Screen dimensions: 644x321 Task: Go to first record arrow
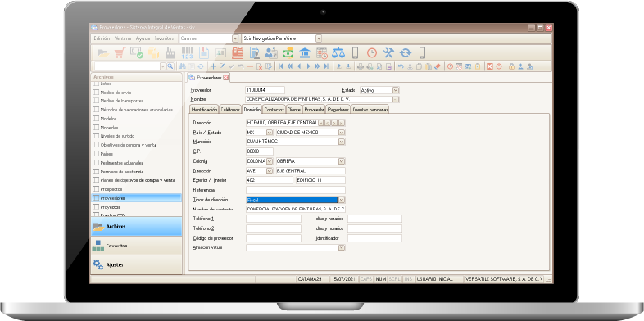[x=280, y=66]
